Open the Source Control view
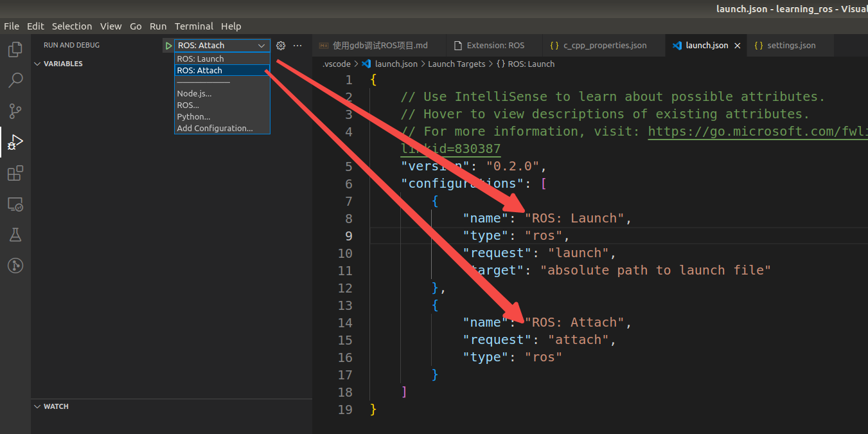 coord(15,111)
